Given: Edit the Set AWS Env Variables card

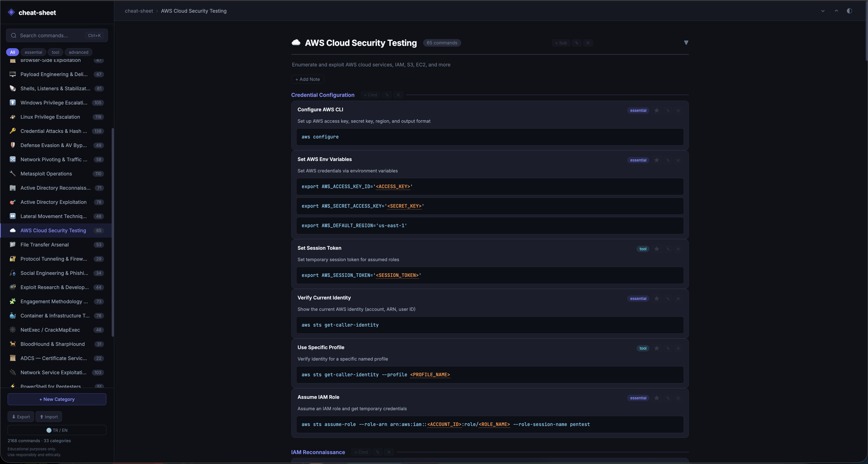Looking at the screenshot, I should [x=667, y=160].
